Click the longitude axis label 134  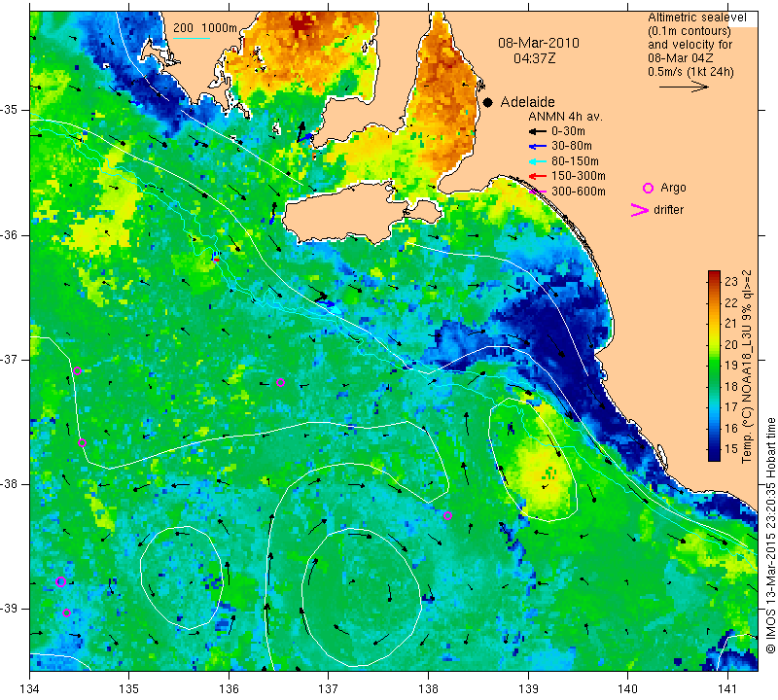click(30, 689)
